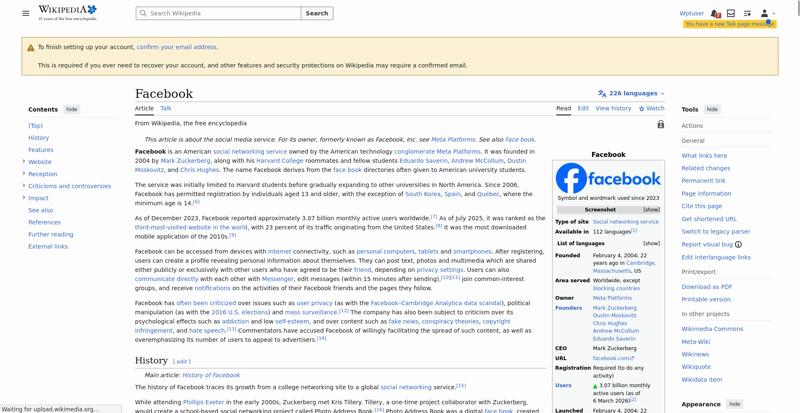This screenshot has height=413, width=800.
Task: Open the user account menu icon
Action: click(x=767, y=13)
